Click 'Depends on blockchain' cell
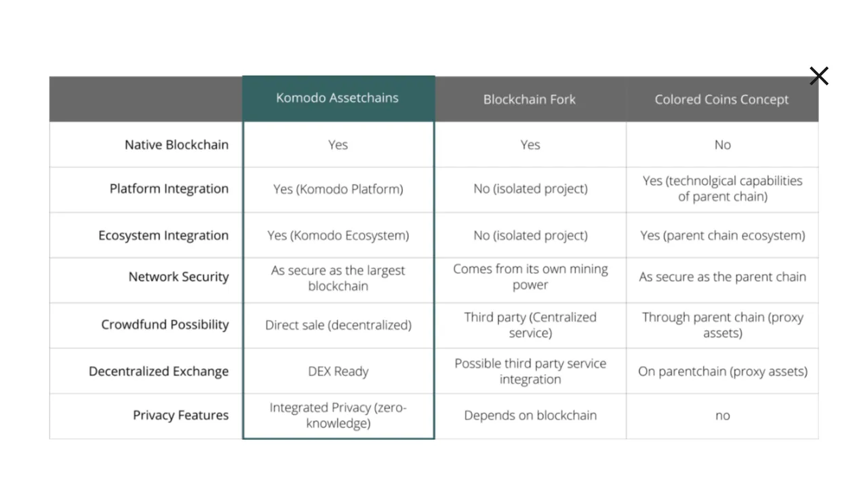This screenshot has width=868, height=488. (x=530, y=415)
